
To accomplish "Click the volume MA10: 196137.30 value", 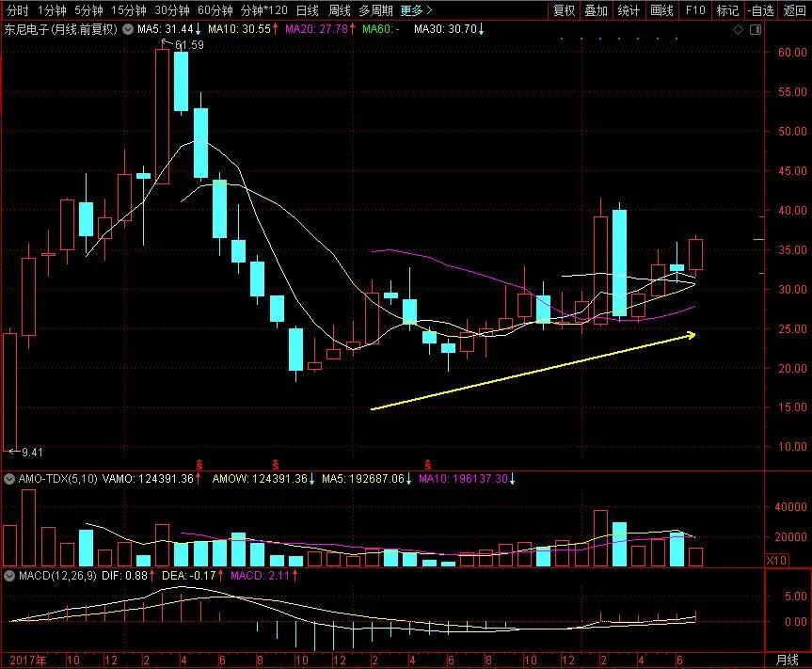I will 467,479.
